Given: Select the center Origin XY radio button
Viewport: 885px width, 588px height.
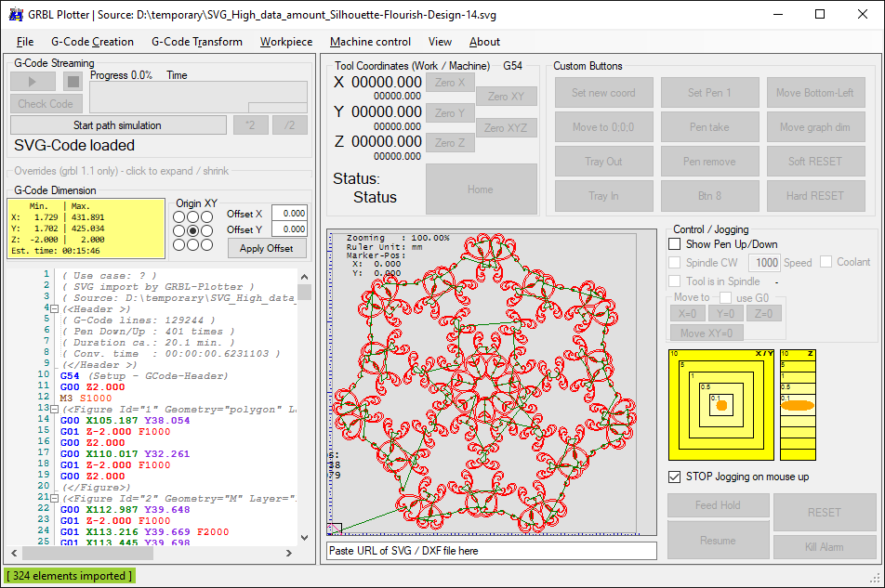Looking at the screenshot, I should (193, 230).
